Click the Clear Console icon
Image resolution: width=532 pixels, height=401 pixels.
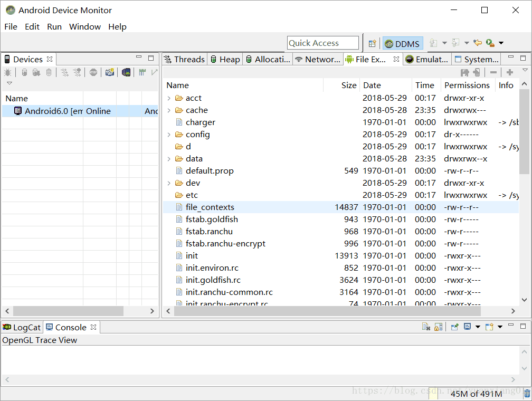(426, 327)
